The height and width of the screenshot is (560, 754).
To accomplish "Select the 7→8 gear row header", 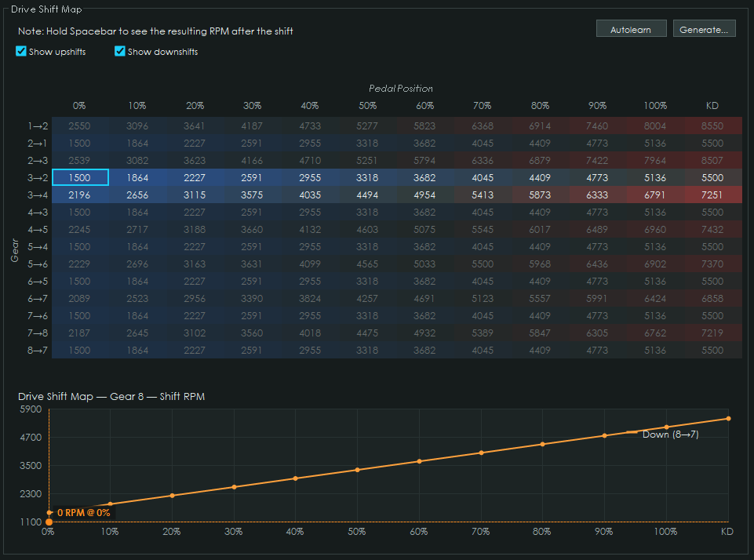I will [38, 333].
